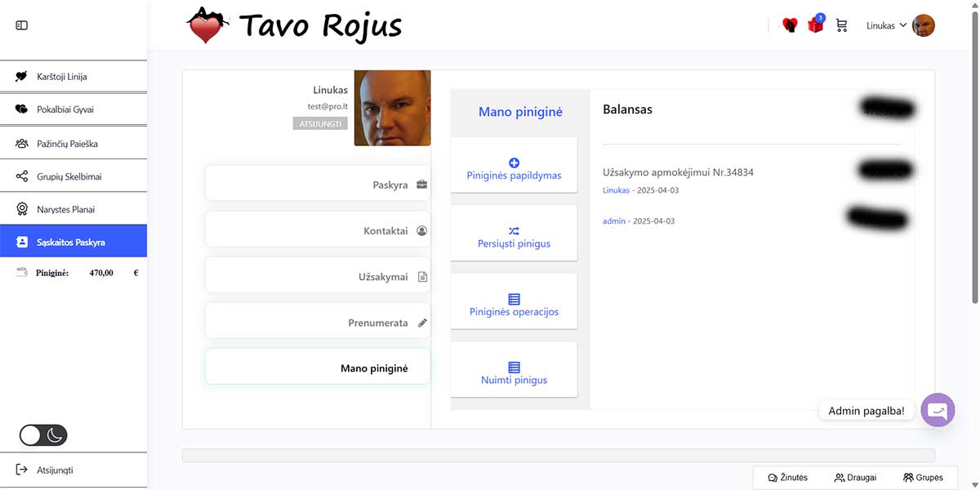
Task: Toggle dark mode switch
Action: tap(43, 435)
